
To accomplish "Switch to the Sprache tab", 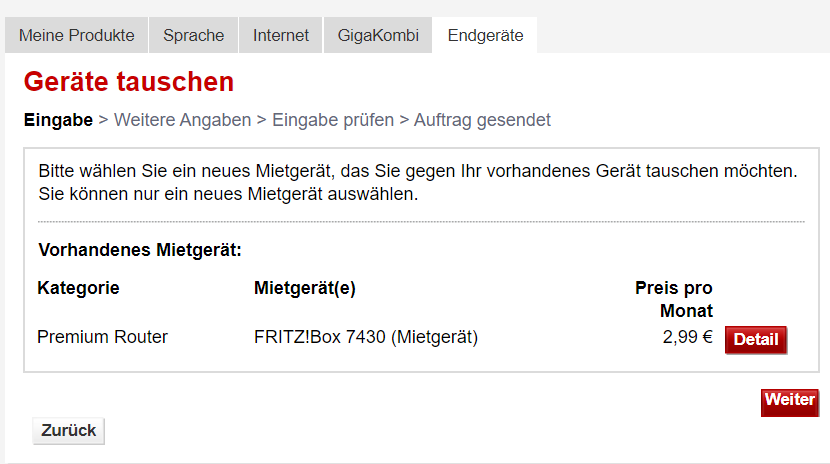I will (x=193, y=36).
